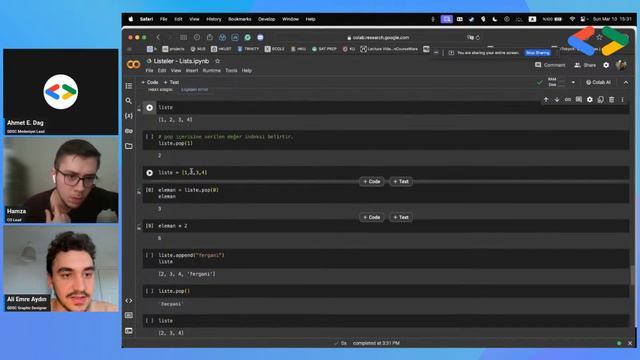
Task: Open the variables {x} panel
Action: coord(129,116)
